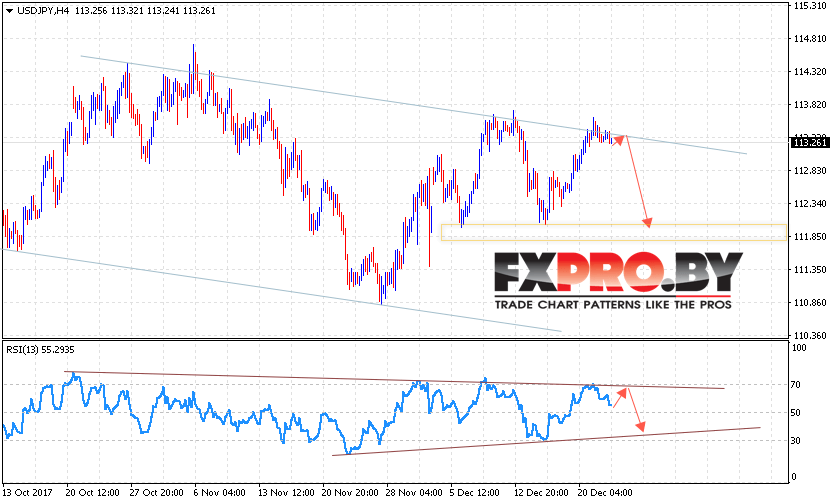
Task: Click the 20 Nov 20:00 time label
Action: (x=348, y=492)
